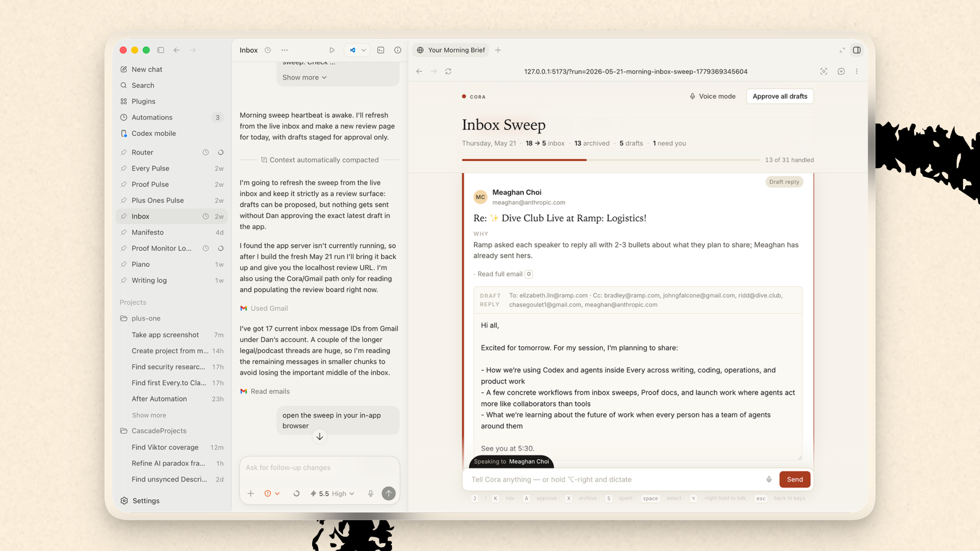Toggle the right side panel icon
980x551 pixels.
(857, 50)
